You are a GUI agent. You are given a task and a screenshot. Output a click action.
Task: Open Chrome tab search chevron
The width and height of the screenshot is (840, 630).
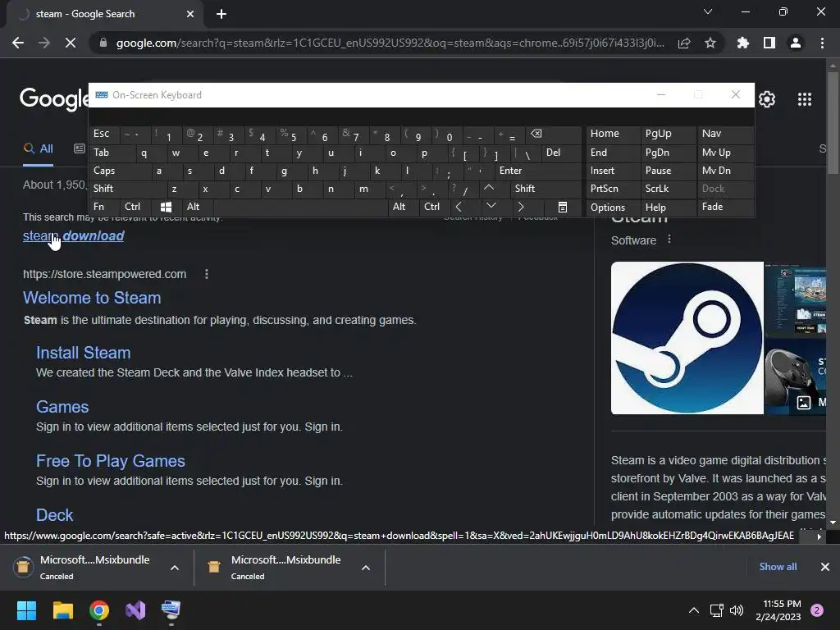[x=708, y=11]
